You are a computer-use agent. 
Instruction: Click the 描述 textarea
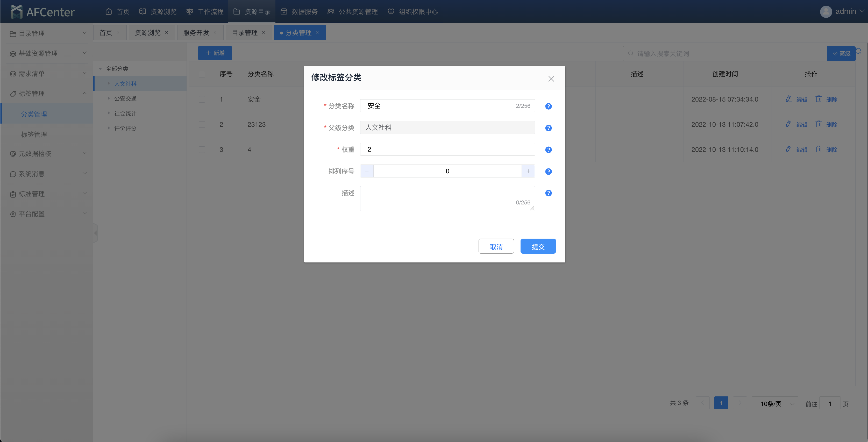coord(447,198)
